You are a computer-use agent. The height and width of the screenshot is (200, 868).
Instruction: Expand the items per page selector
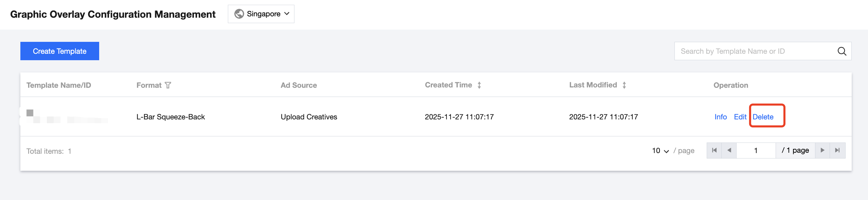pyautogui.click(x=661, y=151)
